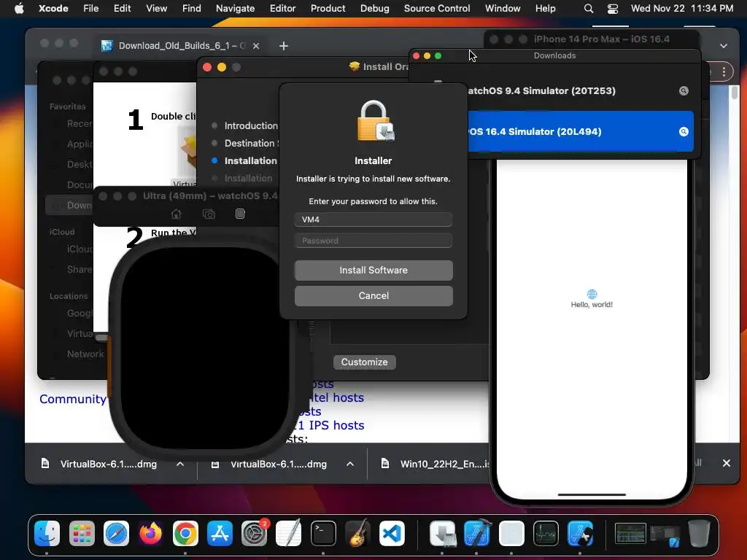Open the Chrome three-dot menu
Screen dimensions: 747x560
[x=724, y=72]
